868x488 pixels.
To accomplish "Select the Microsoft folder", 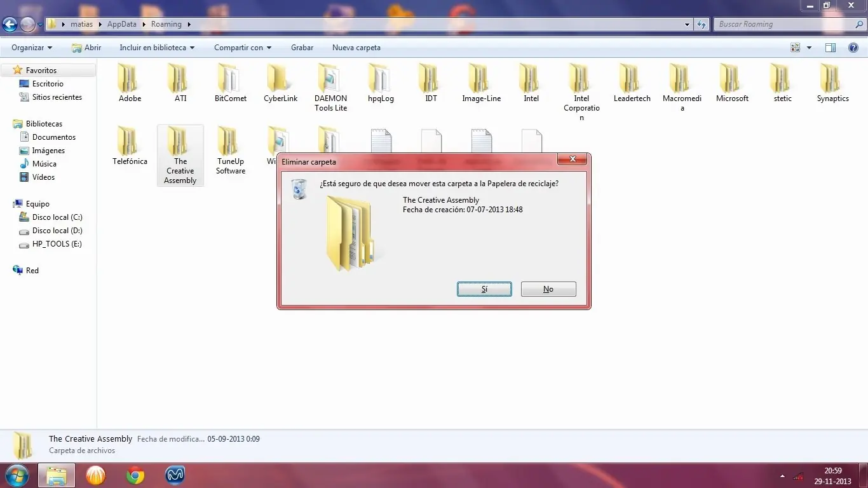I will (732, 83).
